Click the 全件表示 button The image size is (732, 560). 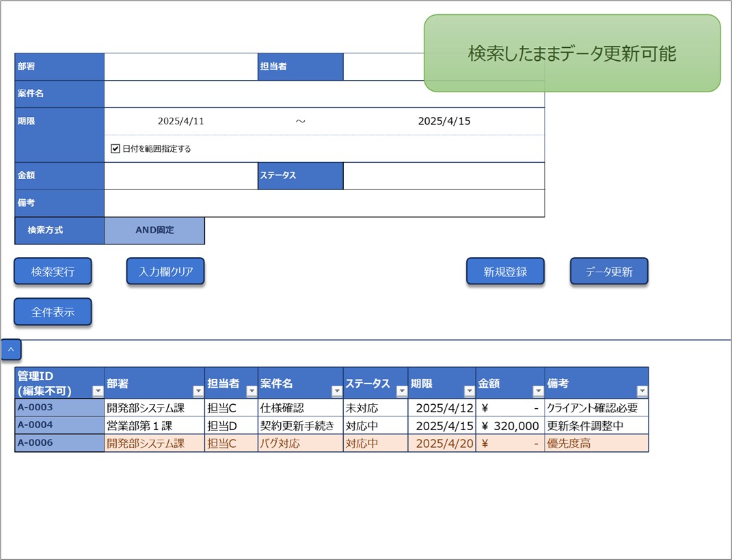[53, 312]
